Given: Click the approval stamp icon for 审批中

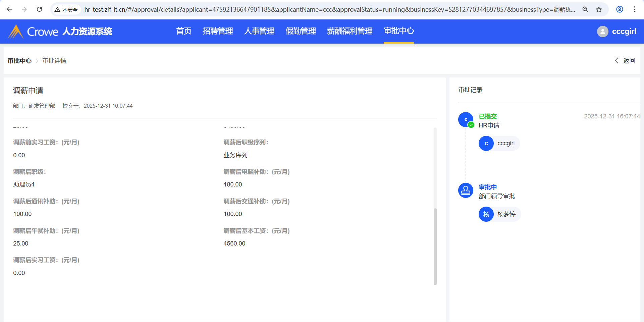Looking at the screenshot, I should 466,191.
